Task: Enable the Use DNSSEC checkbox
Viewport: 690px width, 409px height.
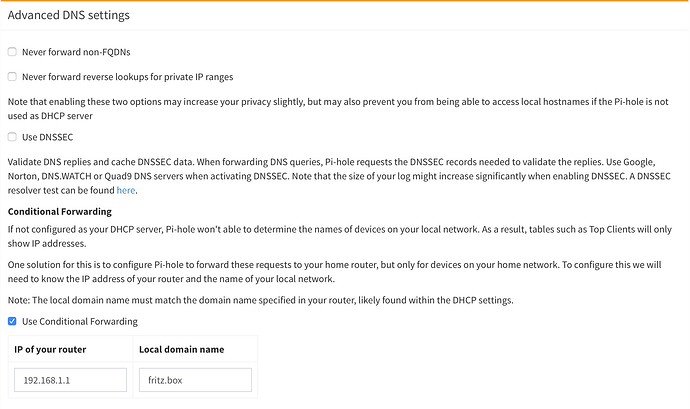Action: coord(12,136)
